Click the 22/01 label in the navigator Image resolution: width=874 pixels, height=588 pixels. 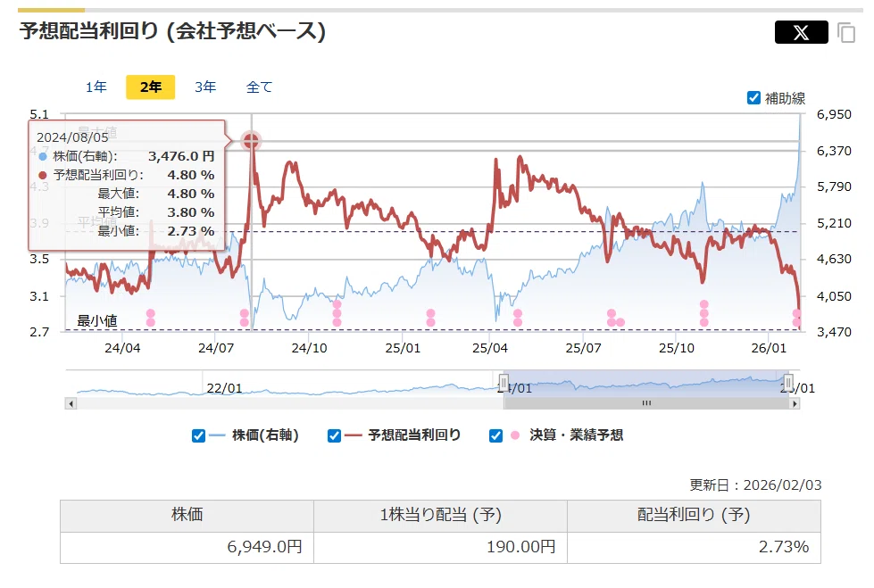coord(224,388)
